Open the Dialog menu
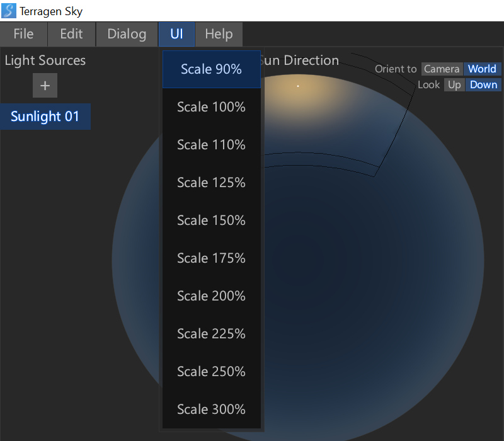 (x=127, y=34)
